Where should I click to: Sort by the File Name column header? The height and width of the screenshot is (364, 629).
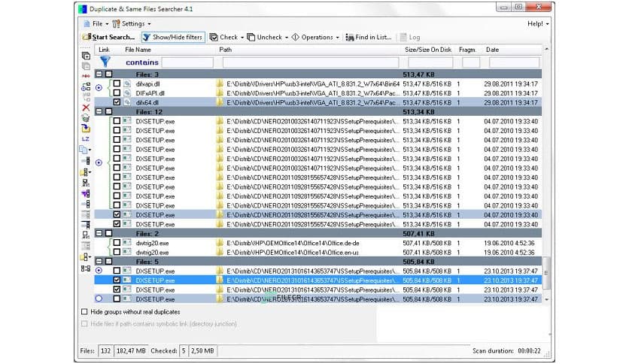[138, 50]
